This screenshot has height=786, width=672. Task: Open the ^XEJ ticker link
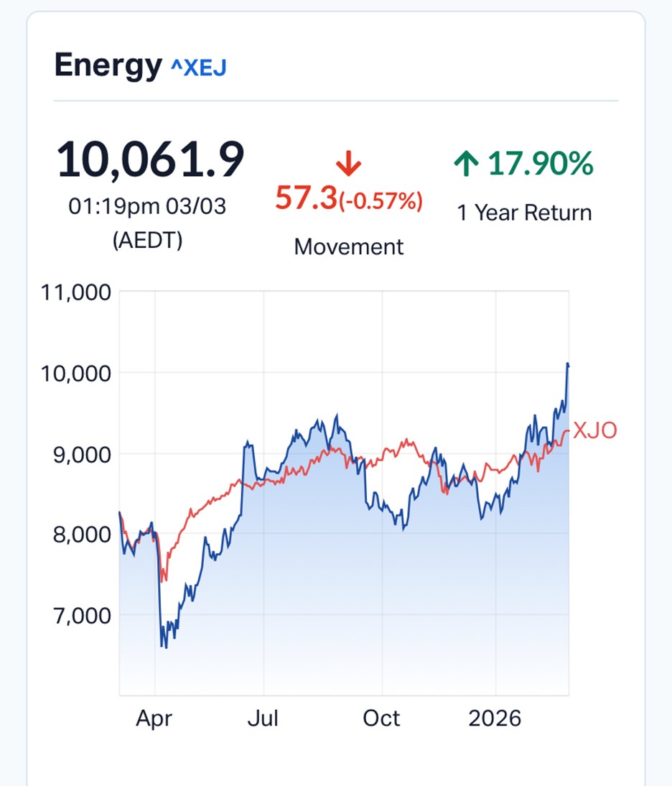pyautogui.click(x=199, y=68)
